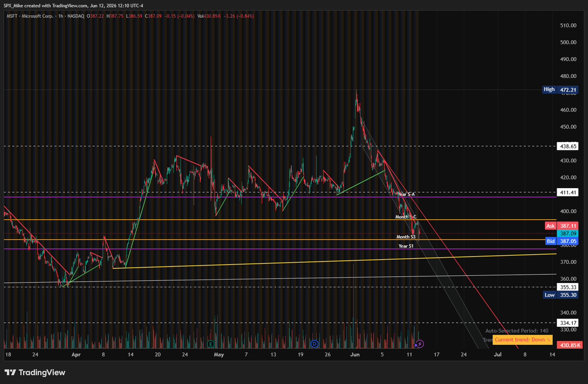Click the 510.00 price scale tick

[x=567, y=25]
